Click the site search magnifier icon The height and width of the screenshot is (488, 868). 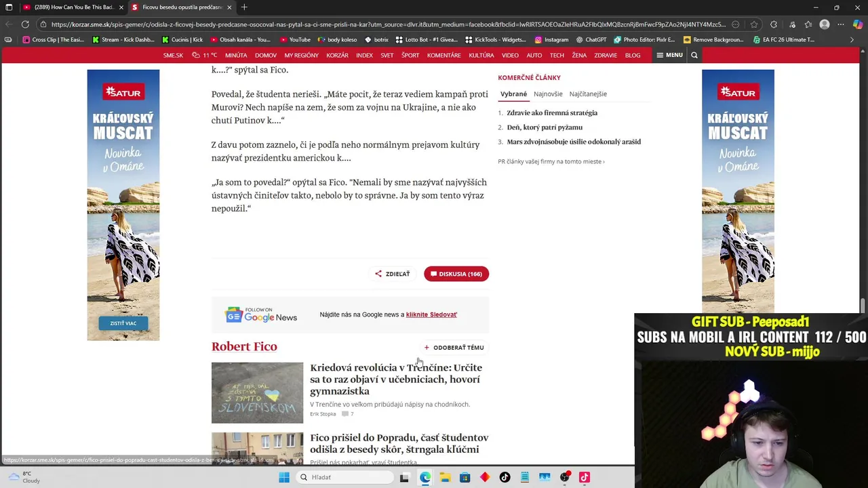tap(694, 55)
